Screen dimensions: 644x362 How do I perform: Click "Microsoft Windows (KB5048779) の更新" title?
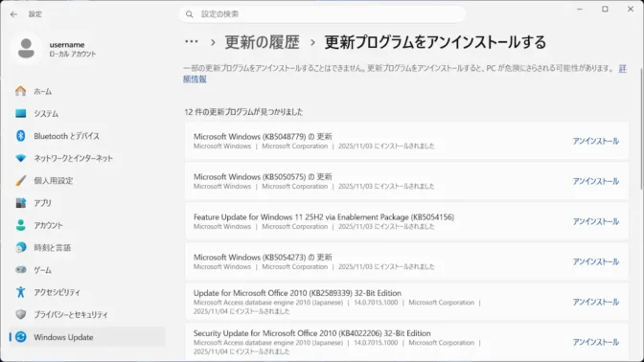263,136
